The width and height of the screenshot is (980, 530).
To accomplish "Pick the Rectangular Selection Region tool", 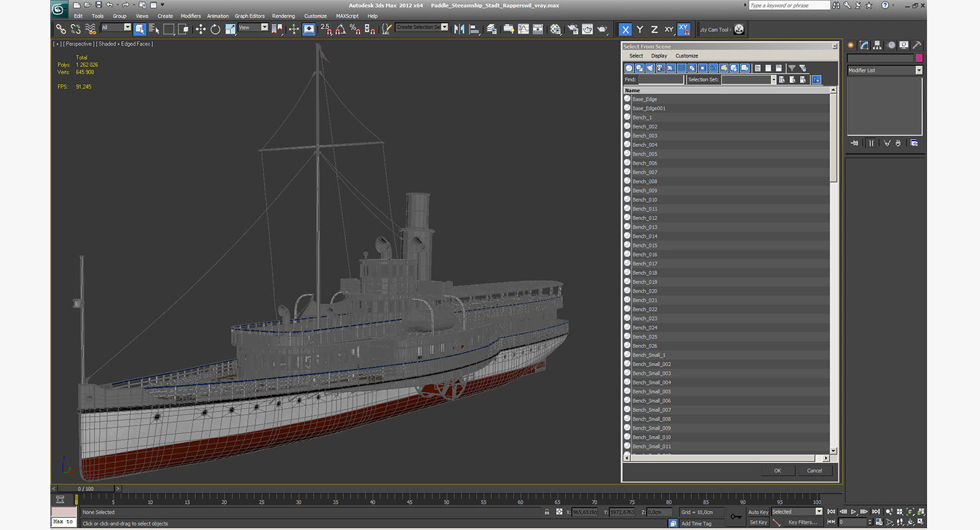I will [x=169, y=29].
